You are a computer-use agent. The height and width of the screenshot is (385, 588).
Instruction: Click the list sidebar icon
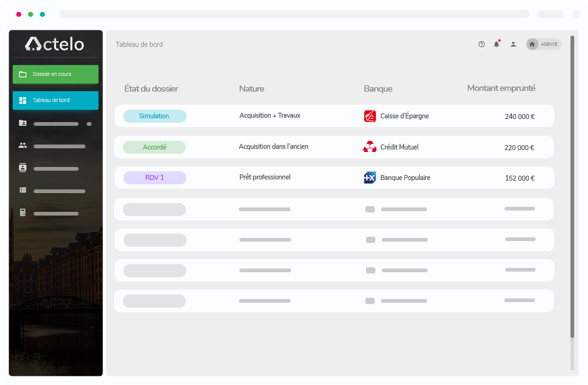click(23, 190)
